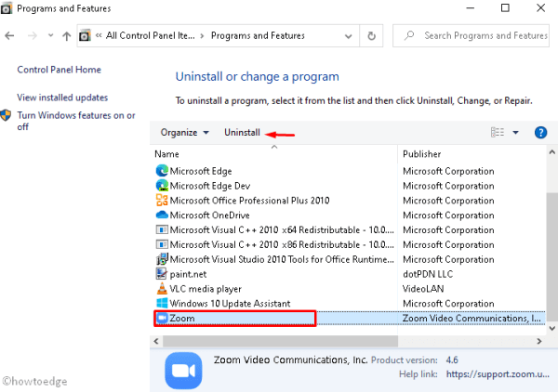The width and height of the screenshot is (558, 392).
Task: Click the horizontal scrollbar thumb
Action: click(280, 341)
